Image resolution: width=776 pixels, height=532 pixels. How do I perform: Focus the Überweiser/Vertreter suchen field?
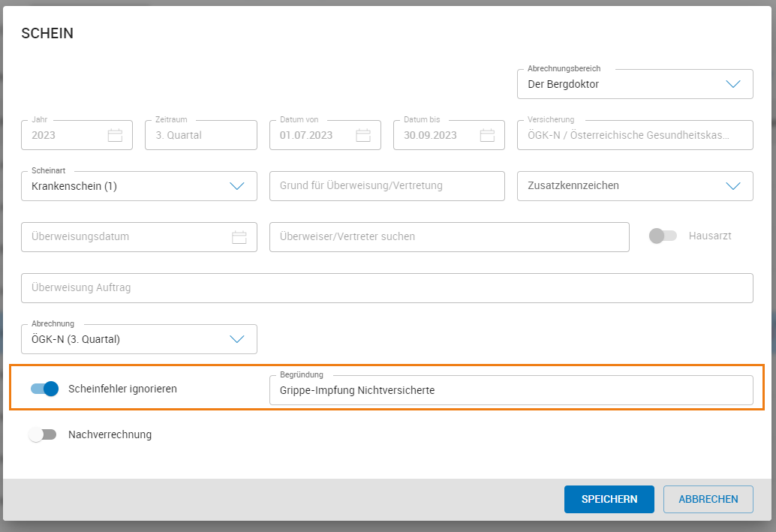click(450, 237)
